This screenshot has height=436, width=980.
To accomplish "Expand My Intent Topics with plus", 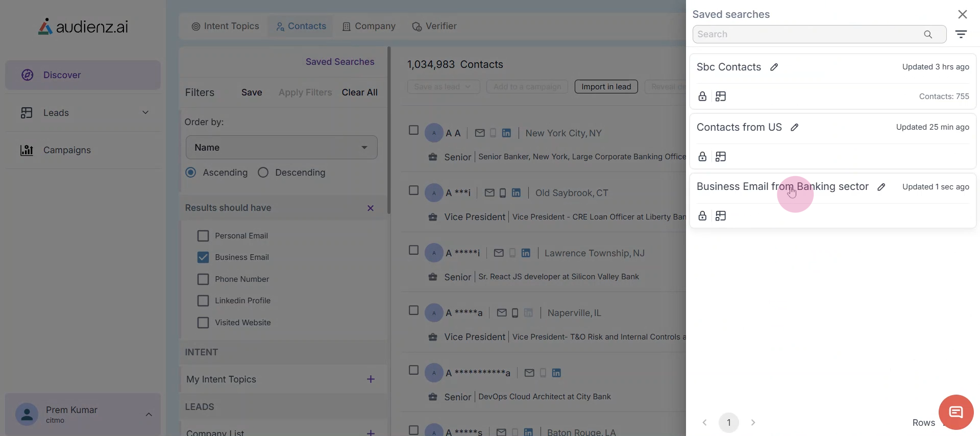I will click(x=371, y=379).
